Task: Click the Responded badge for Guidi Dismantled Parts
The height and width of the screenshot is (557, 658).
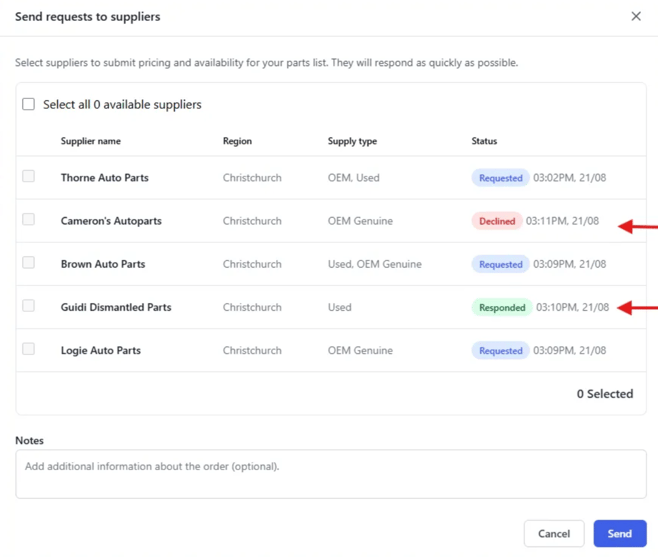Action: (502, 308)
